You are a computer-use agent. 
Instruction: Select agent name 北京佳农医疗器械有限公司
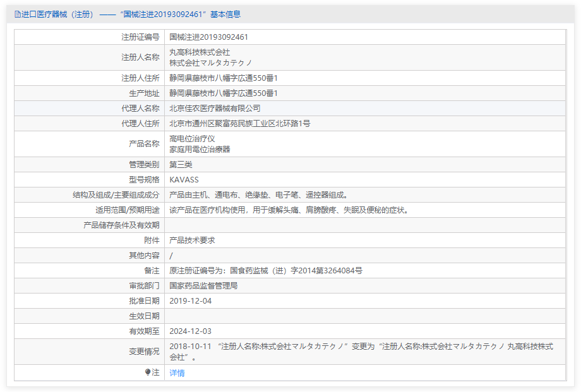point(215,109)
